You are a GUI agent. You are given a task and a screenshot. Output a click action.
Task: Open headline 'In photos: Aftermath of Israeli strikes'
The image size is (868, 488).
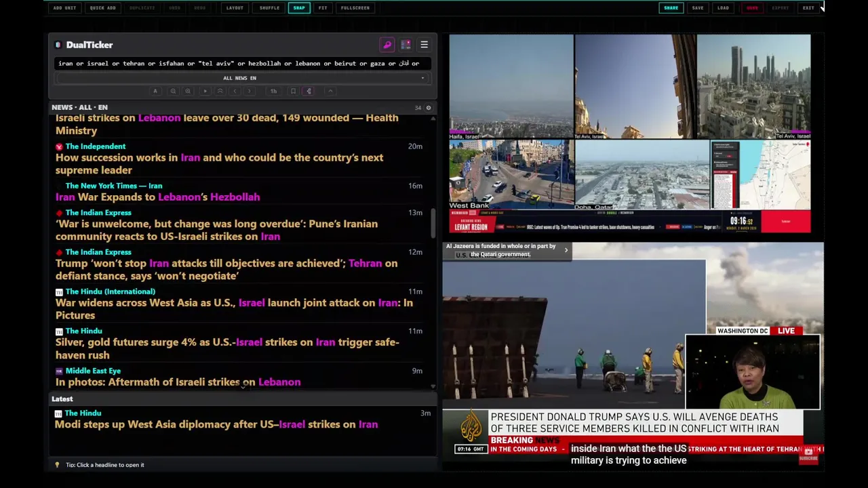tap(178, 382)
